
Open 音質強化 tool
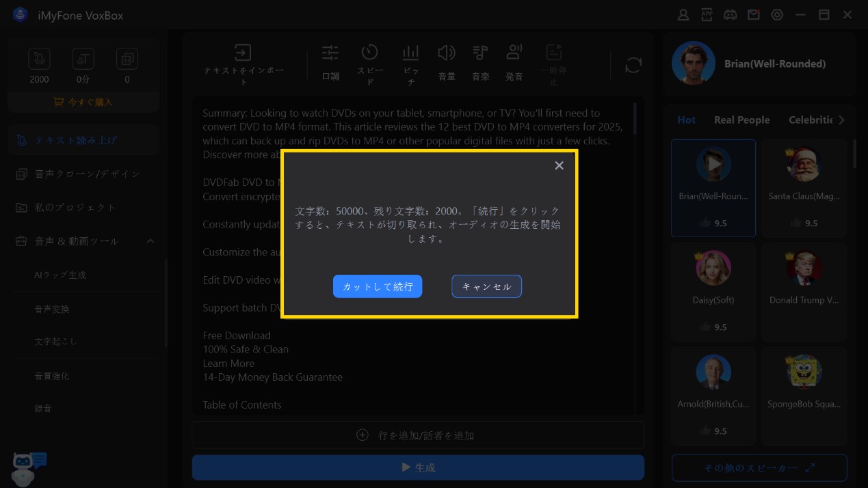(52, 376)
